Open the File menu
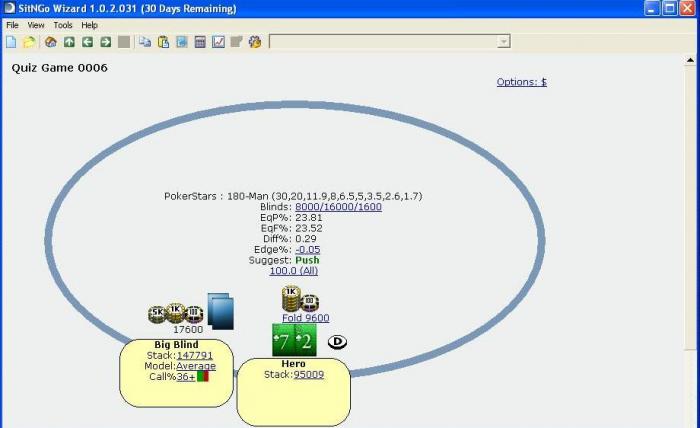 (x=12, y=25)
